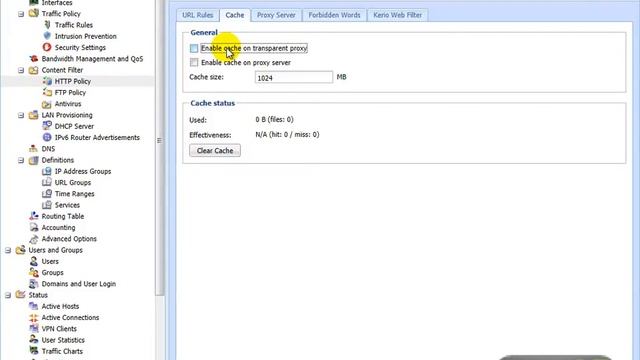This screenshot has width=640, height=360.
Task: Click the Antivirus icon
Action: (47, 104)
